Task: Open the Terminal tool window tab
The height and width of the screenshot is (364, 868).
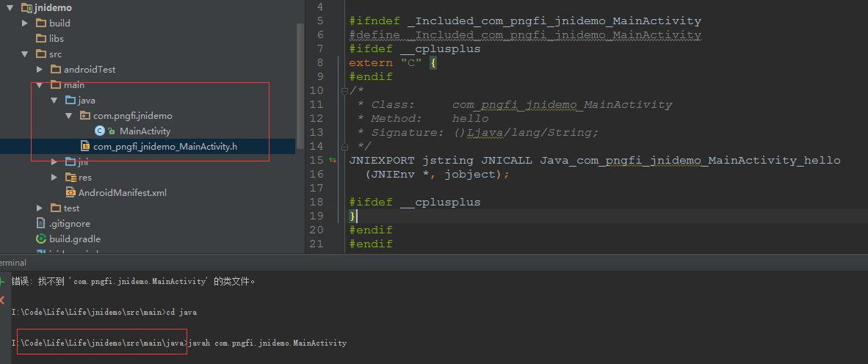Action: [x=13, y=263]
